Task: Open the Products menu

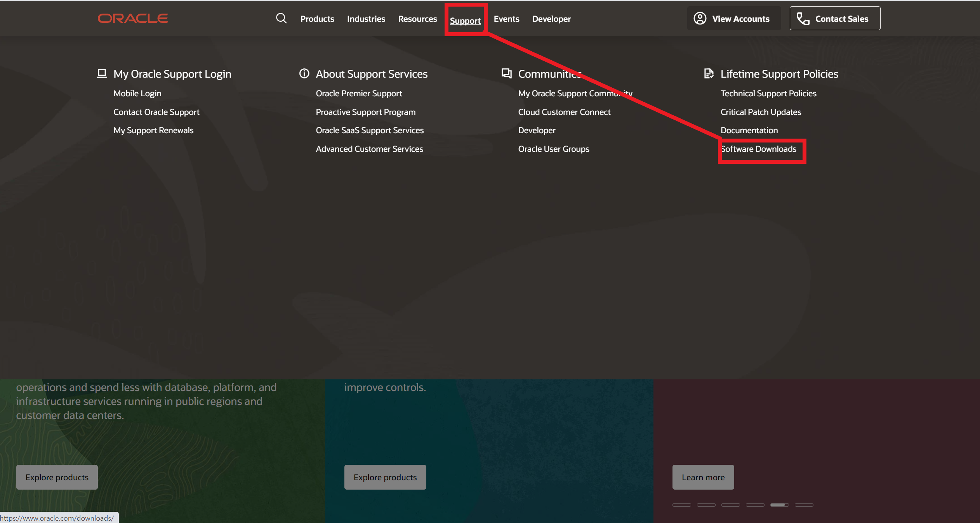Action: [317, 19]
